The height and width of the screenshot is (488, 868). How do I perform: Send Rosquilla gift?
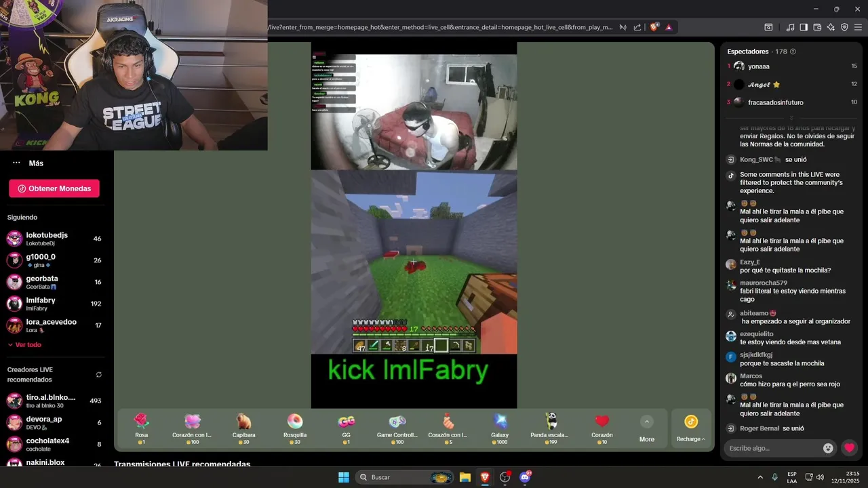295,428
